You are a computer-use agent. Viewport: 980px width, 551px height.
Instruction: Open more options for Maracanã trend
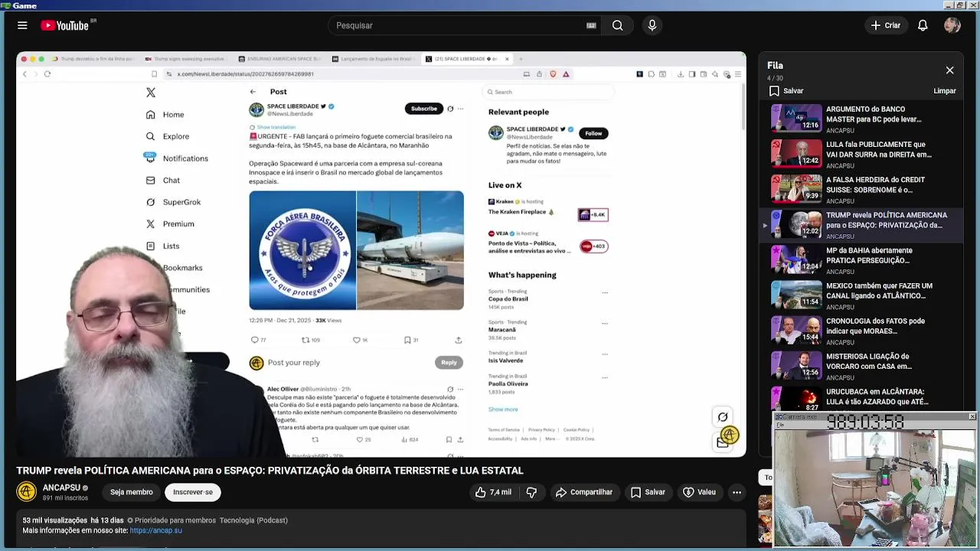605,323
